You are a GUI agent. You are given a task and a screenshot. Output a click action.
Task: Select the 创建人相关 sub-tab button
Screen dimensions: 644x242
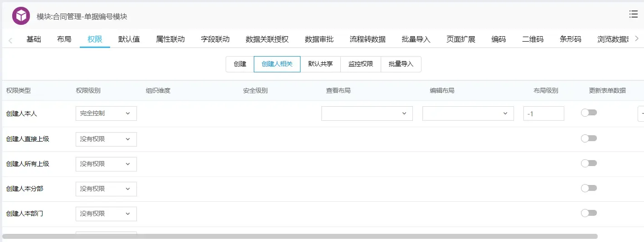277,64
